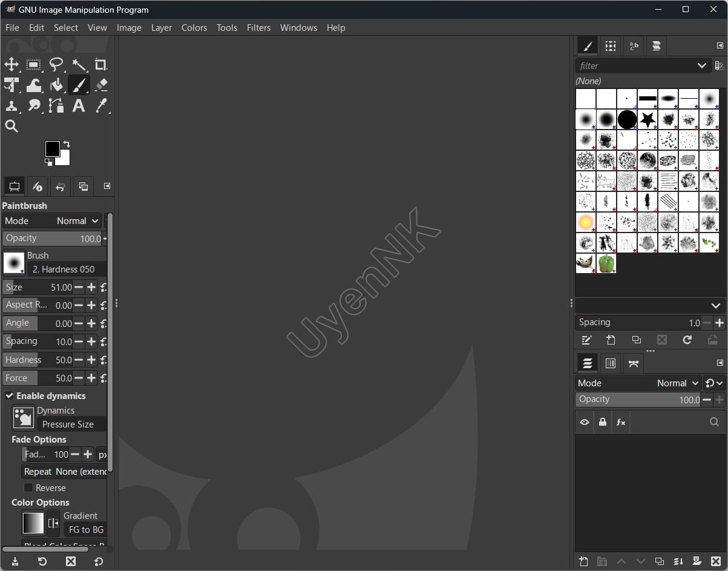
Task: Select the green pepper brush thumbnail
Action: (606, 263)
